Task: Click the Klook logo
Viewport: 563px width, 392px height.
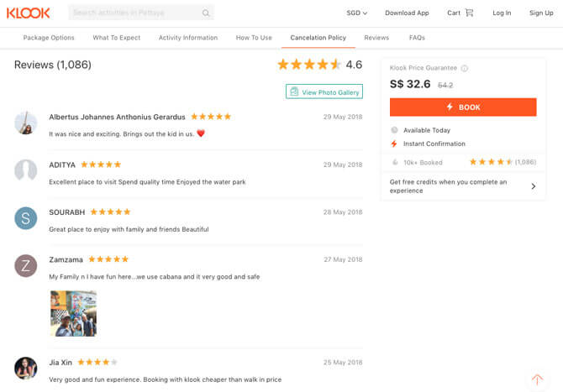Action: 29,13
